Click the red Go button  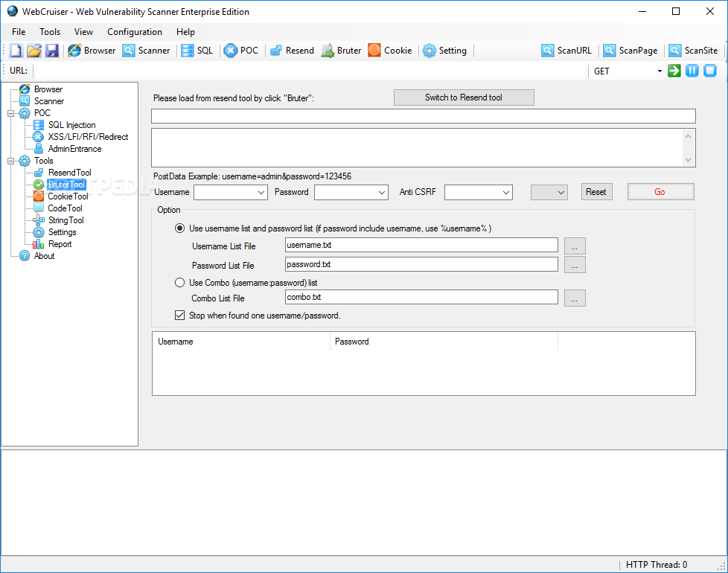click(661, 192)
